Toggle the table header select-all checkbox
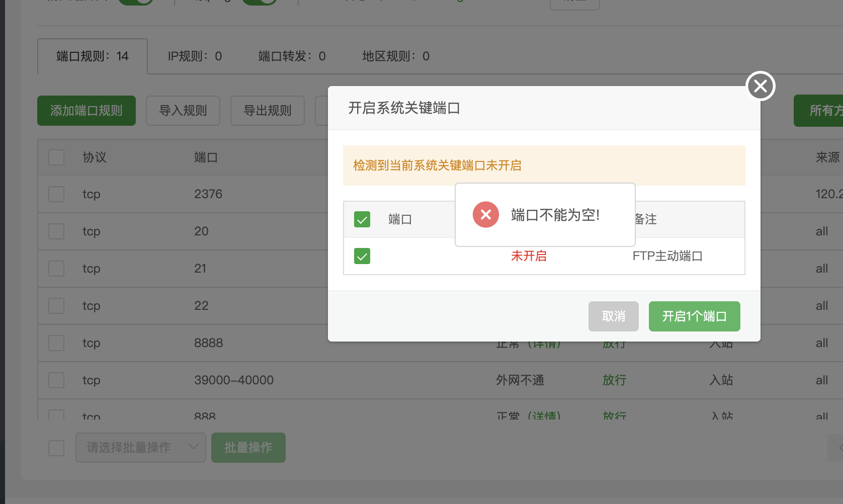Screen dimensions: 843x504 [x=56, y=157]
